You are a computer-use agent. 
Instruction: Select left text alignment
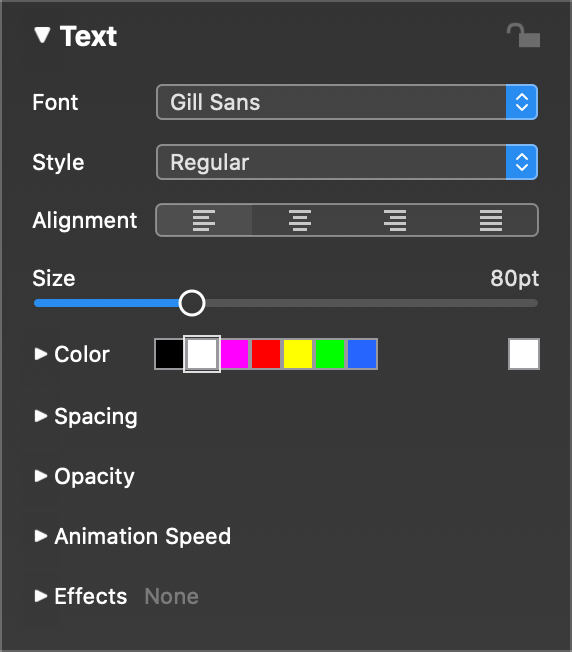pos(204,220)
